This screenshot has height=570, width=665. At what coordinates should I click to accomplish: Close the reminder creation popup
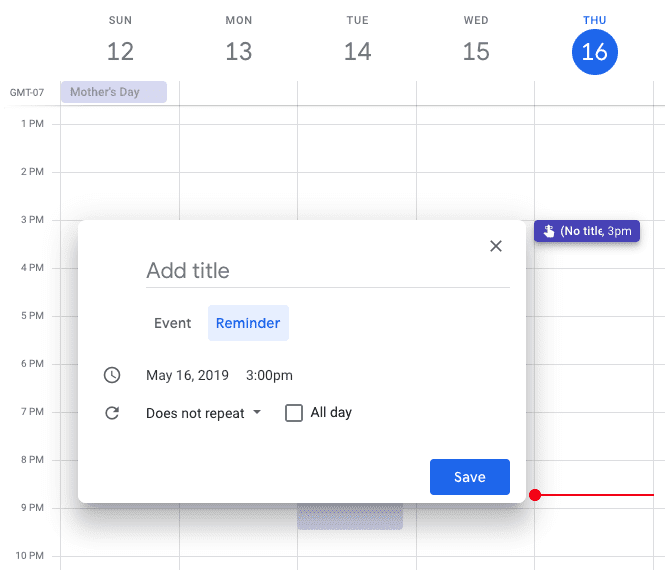tap(495, 246)
